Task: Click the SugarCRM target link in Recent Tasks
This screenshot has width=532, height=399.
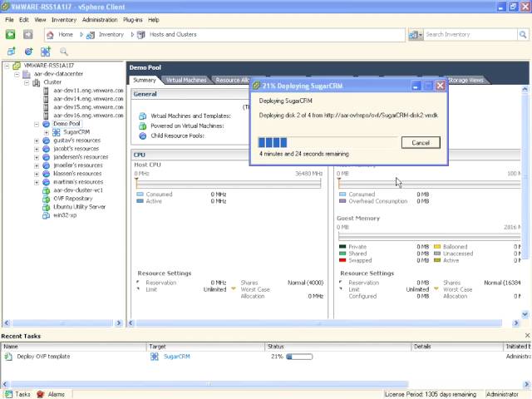Action: 177,357
